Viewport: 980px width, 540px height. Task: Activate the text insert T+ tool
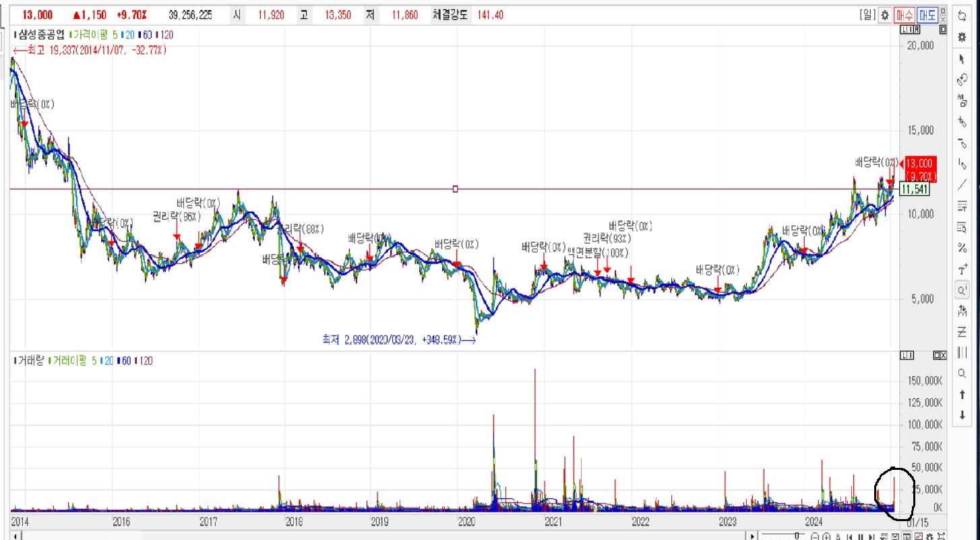962,269
